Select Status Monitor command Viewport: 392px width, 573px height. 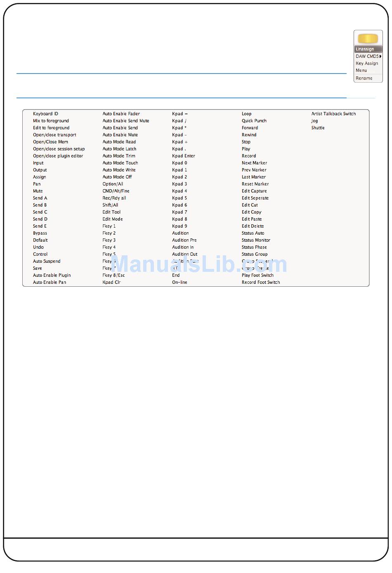(x=256, y=240)
